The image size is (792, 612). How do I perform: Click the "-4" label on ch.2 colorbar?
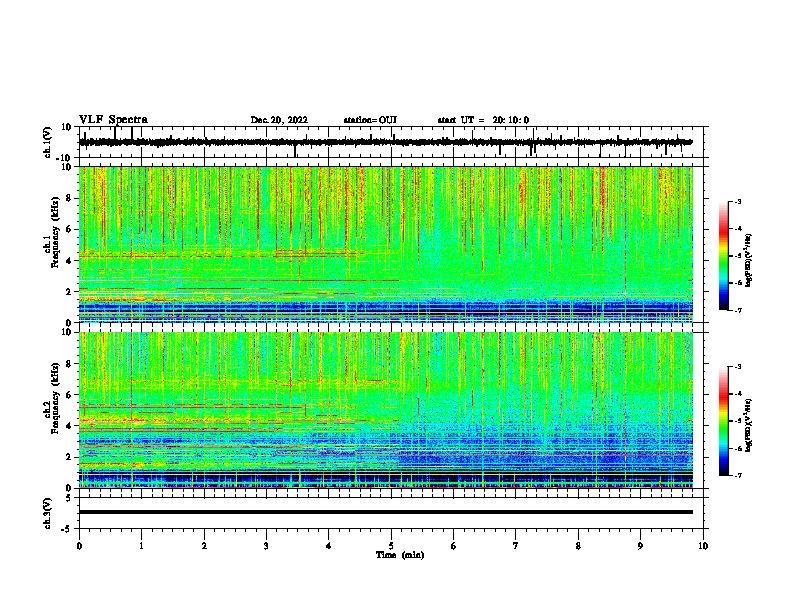coord(738,394)
